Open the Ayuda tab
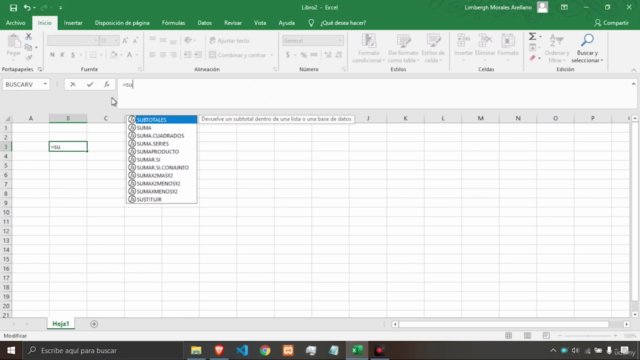This screenshot has width=640, height=360. [x=287, y=23]
